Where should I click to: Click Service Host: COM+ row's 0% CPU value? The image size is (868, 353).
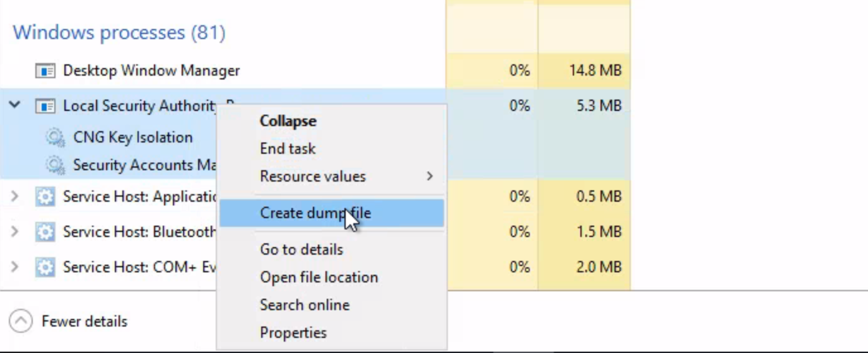(519, 267)
